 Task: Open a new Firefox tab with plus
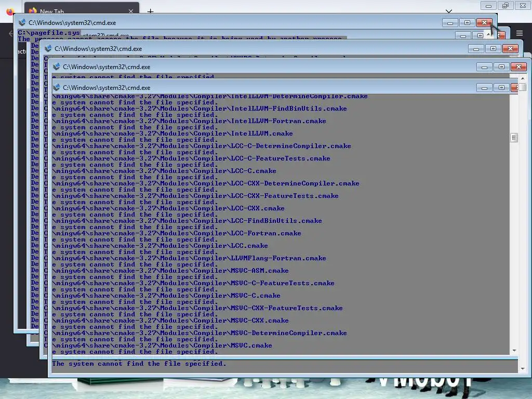[150, 11]
